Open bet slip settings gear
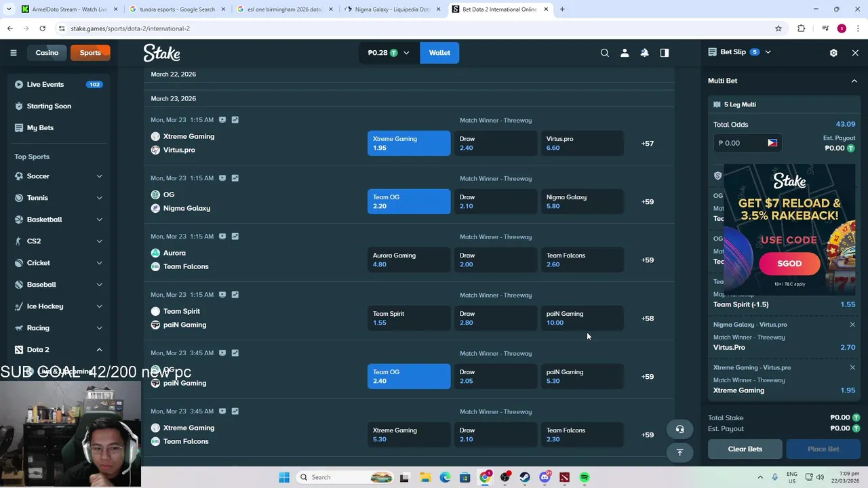Screen dimensions: 868x488 pos(833,53)
